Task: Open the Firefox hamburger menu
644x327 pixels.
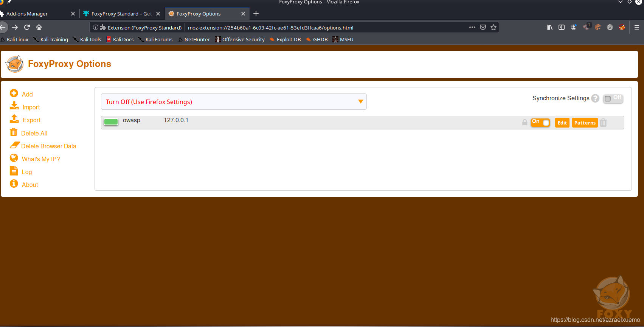Action: pos(637,27)
